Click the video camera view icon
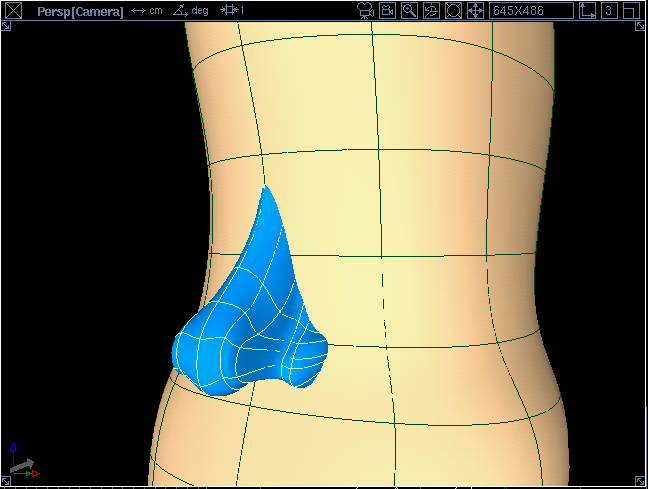Screen dimensions: 648x489 [387, 11]
